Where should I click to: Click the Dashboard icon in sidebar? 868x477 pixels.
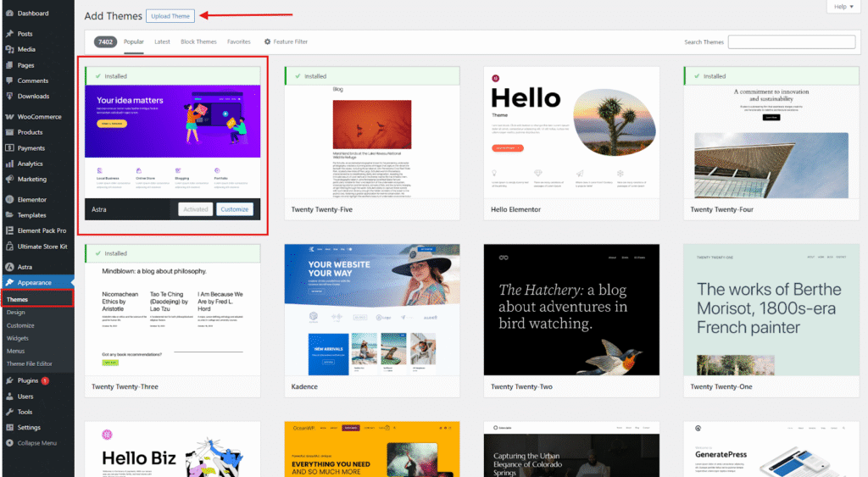(x=9, y=14)
